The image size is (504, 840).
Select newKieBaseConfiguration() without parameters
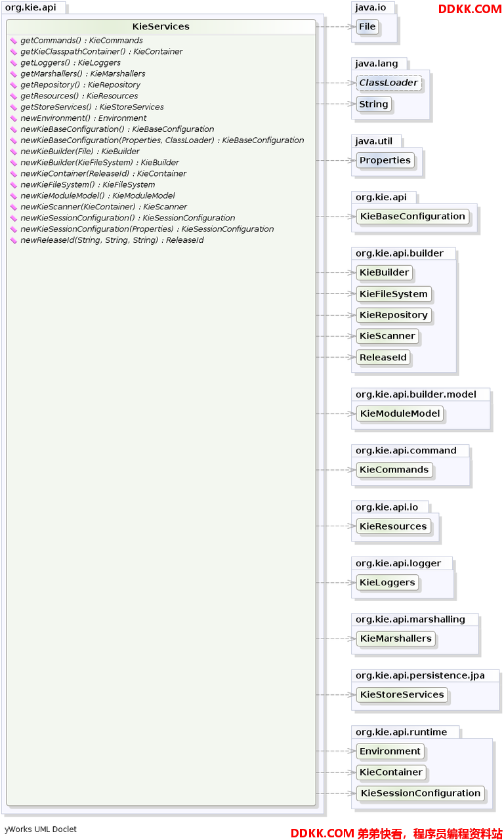(x=117, y=129)
